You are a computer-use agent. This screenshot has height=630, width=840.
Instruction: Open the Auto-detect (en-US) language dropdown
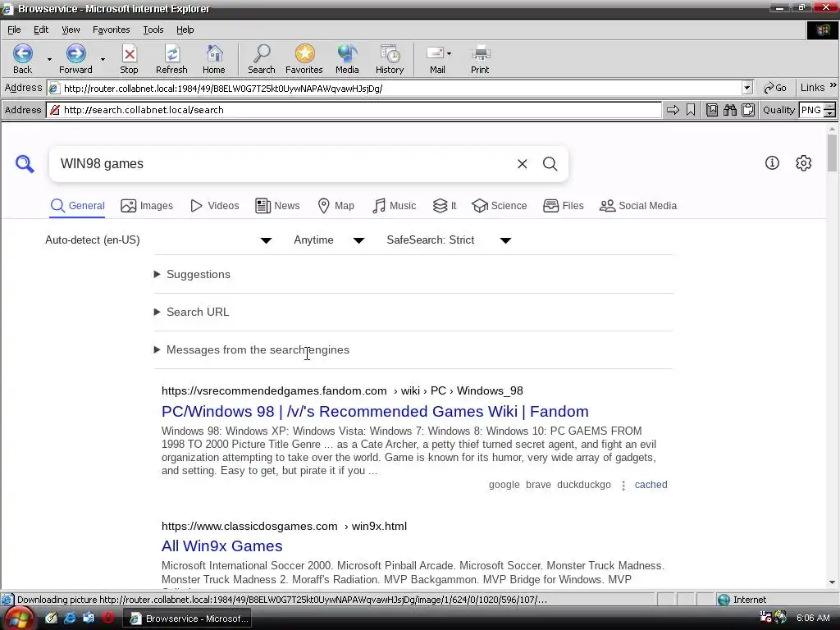158,240
